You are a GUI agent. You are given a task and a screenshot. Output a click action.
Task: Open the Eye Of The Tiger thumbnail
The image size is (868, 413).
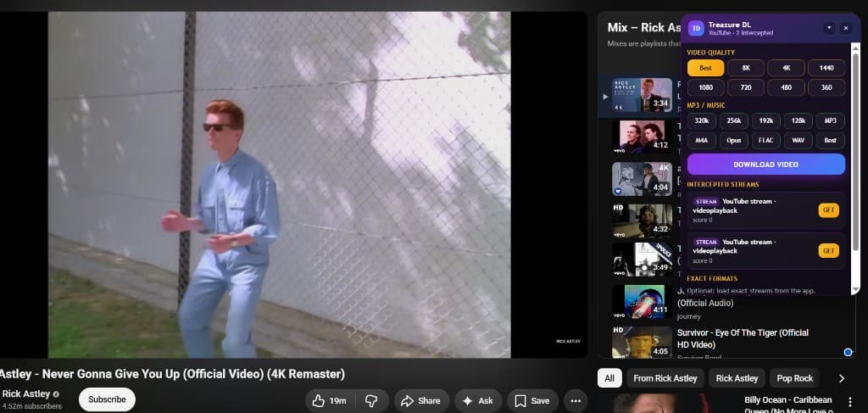point(642,342)
